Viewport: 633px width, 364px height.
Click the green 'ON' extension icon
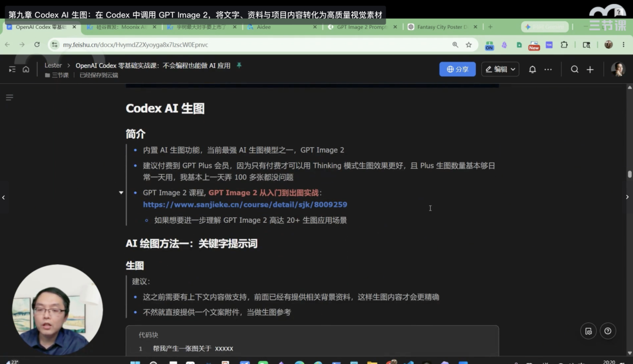pos(489,46)
